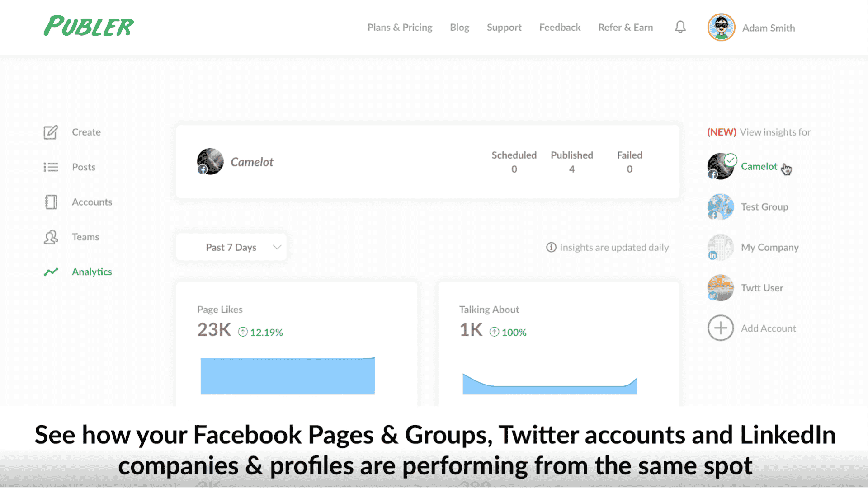Open the Teams people icon
The height and width of the screenshot is (488, 868).
[51, 237]
